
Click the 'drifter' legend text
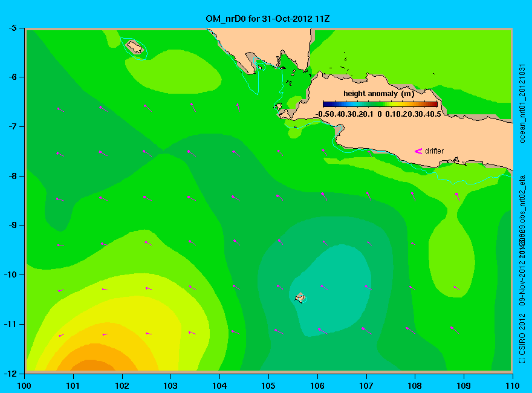(434, 151)
